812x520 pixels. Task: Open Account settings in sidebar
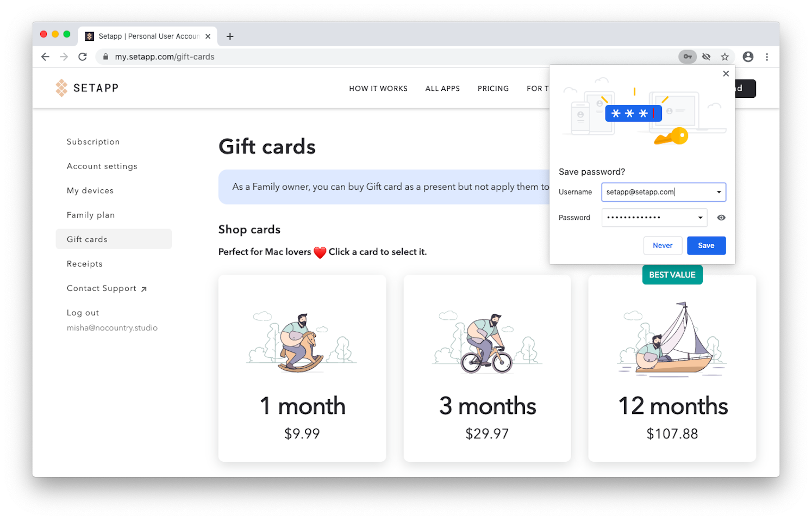(x=102, y=166)
